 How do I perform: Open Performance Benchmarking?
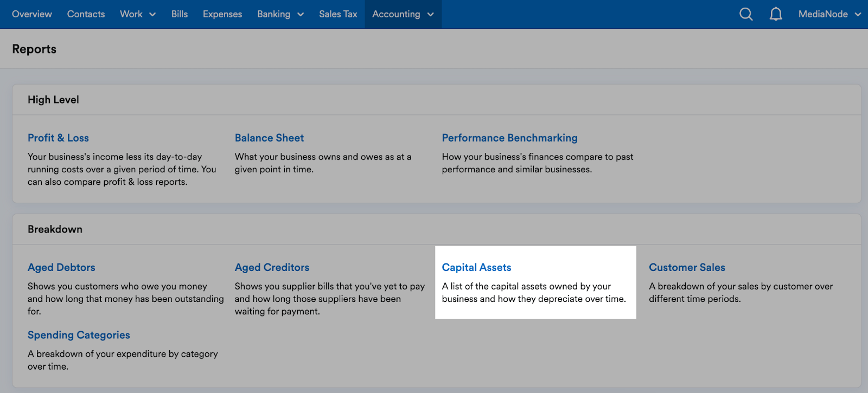(509, 138)
